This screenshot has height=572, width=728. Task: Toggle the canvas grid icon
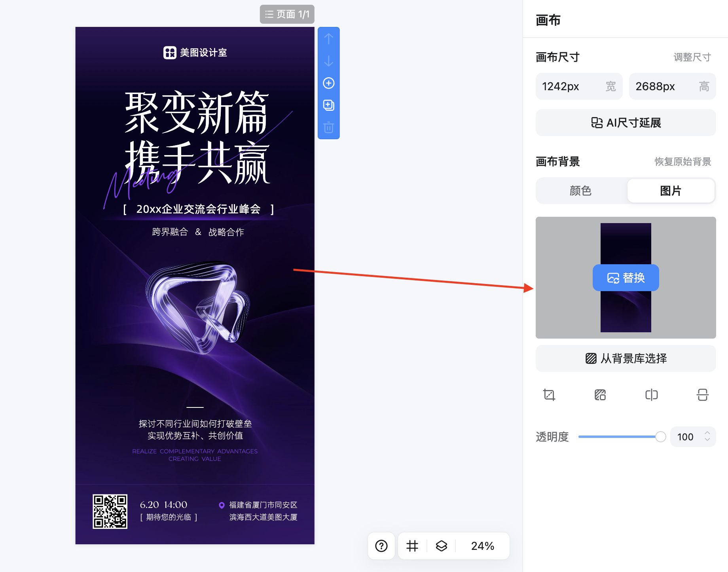tap(412, 546)
